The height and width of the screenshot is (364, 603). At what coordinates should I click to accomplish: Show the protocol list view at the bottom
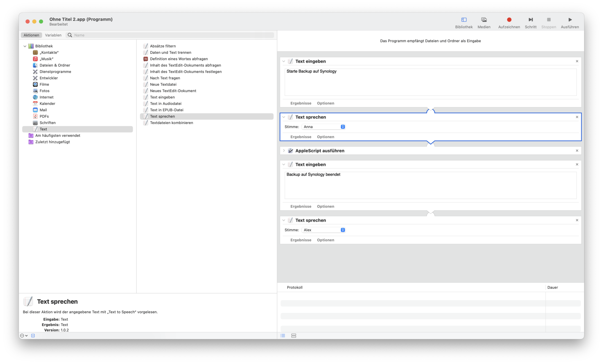click(283, 335)
